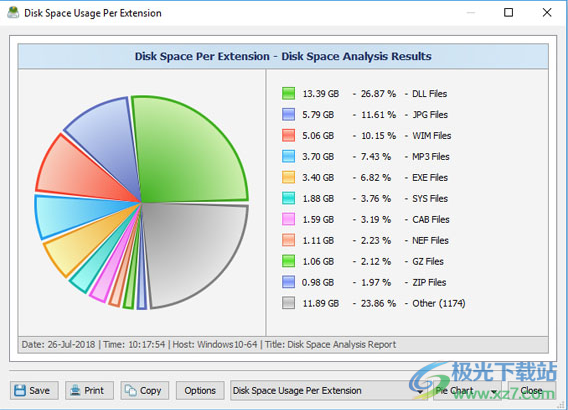This screenshot has width=568, height=410.
Task: Click the Copy documents icon
Action: pos(130,390)
